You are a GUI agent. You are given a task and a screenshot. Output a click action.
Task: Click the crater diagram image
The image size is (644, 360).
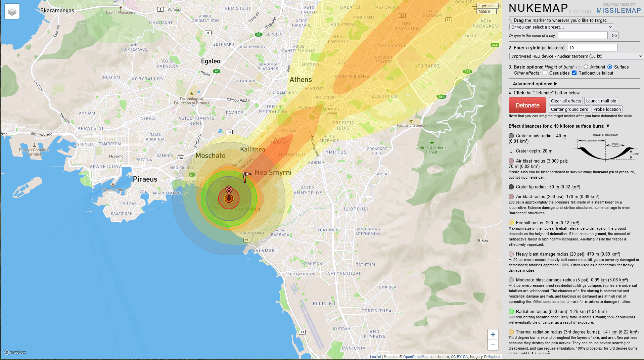pos(605,148)
